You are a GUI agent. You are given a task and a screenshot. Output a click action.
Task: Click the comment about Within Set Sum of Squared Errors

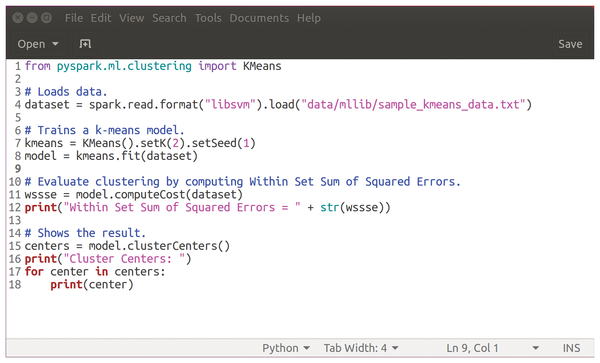click(243, 182)
